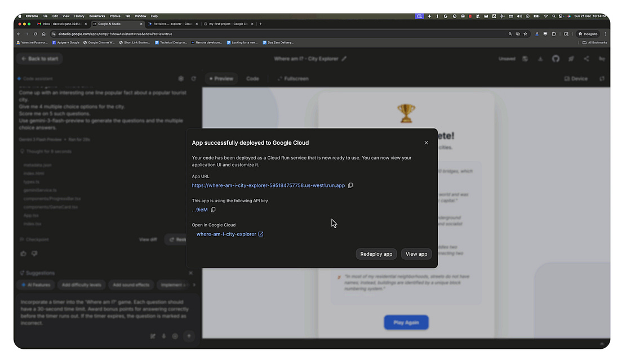Click the Incognito indicator

tap(588, 34)
